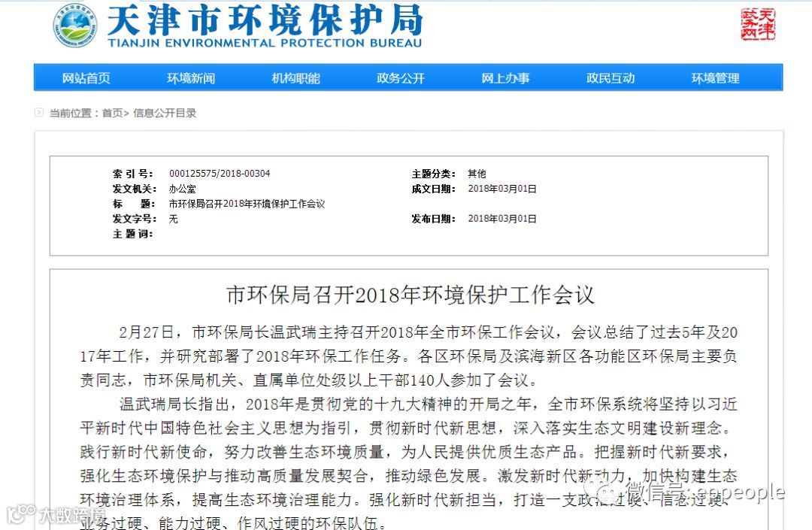Click the 发文字号 value 无

click(174, 219)
